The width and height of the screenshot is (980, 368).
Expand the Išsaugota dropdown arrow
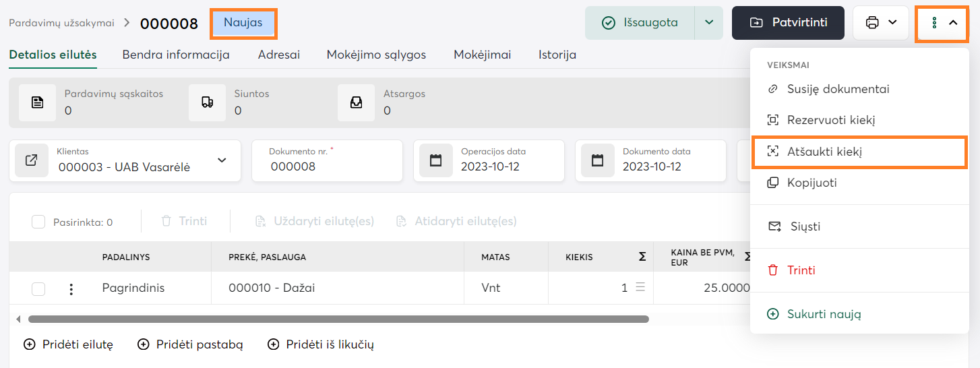click(x=709, y=23)
